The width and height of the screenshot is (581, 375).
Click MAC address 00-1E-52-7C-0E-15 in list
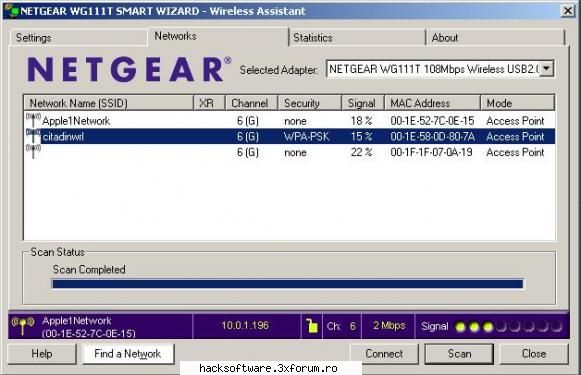point(432,121)
